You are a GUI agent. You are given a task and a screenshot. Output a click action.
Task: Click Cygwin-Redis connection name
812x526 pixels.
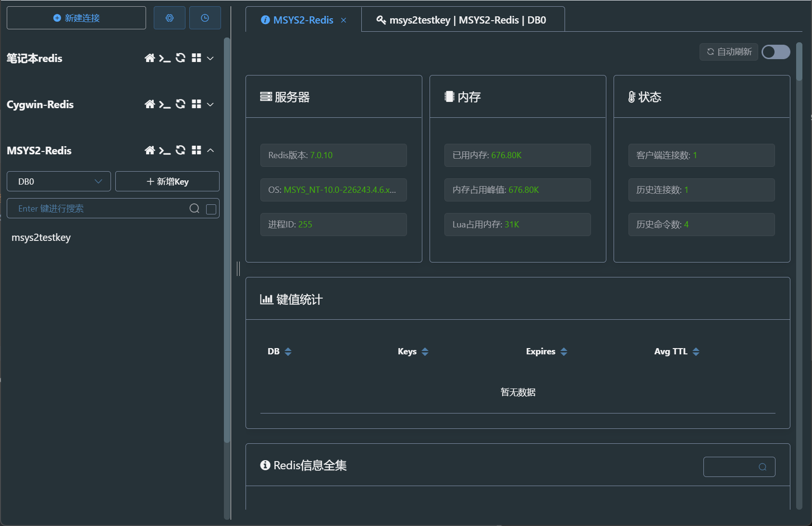[x=40, y=104]
